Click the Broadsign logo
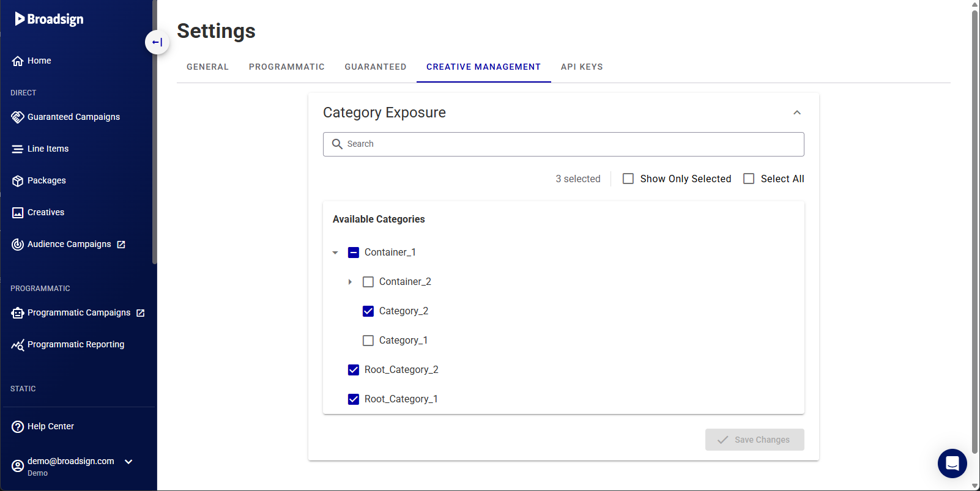Image resolution: width=980 pixels, height=491 pixels. (x=49, y=19)
